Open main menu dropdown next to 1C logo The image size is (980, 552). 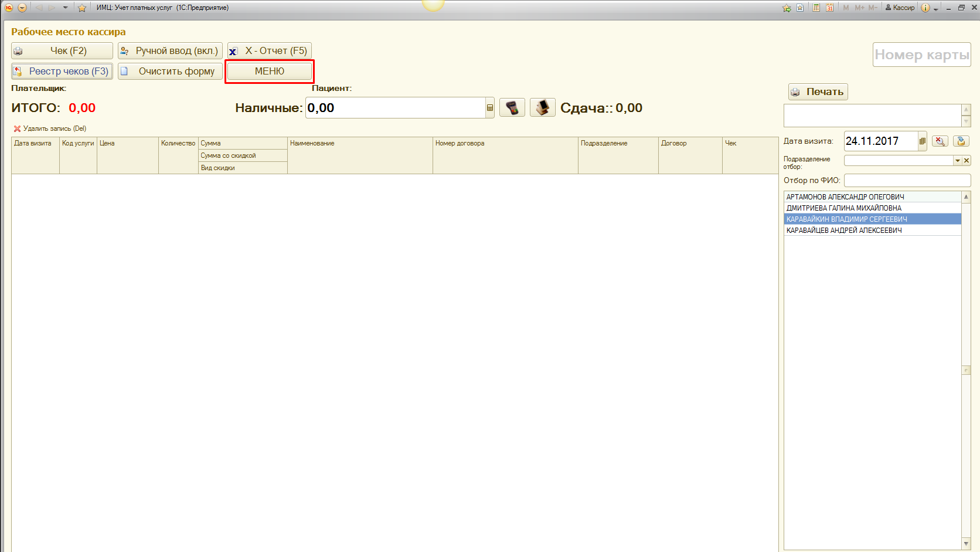pos(22,8)
